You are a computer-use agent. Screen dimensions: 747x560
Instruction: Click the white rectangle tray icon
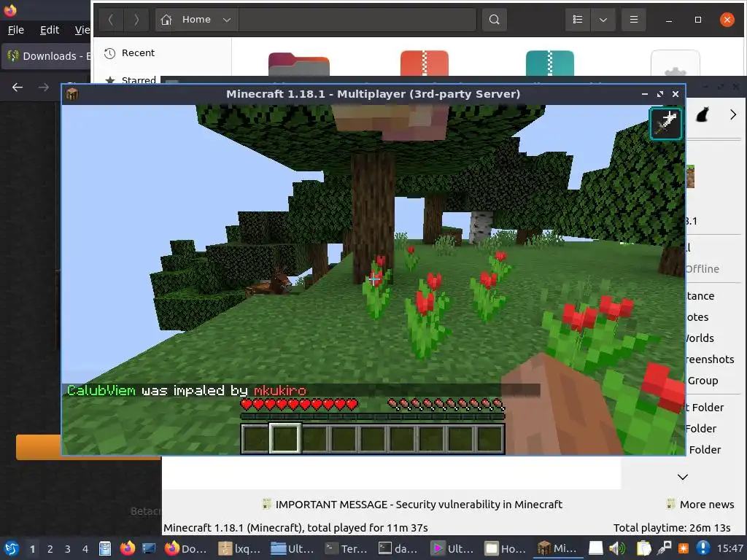[595, 548]
